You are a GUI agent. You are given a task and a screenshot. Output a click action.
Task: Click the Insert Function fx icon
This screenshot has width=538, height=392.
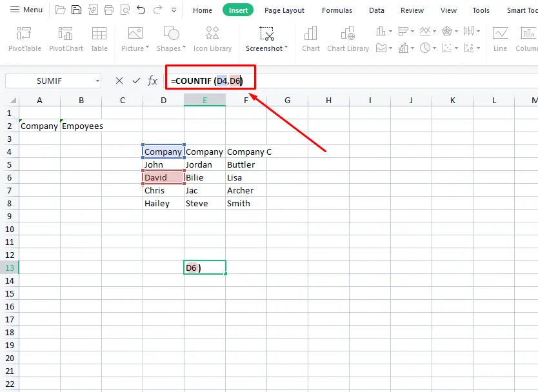(153, 81)
